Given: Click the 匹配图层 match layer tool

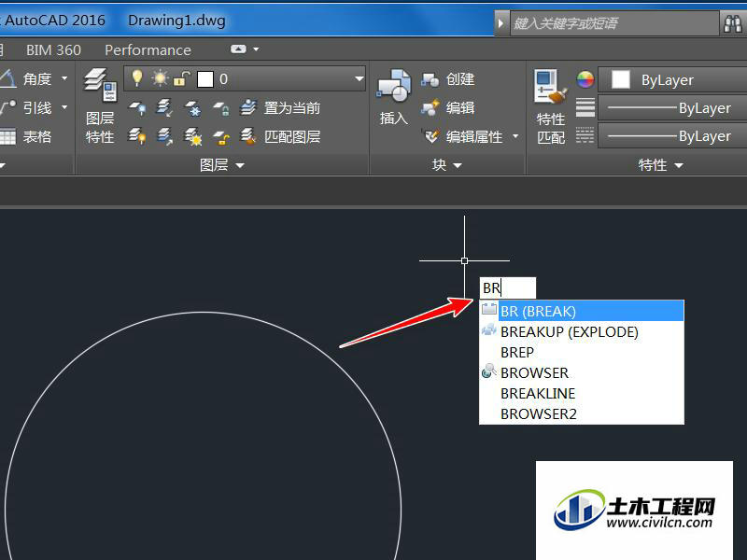Looking at the screenshot, I should pos(279,136).
